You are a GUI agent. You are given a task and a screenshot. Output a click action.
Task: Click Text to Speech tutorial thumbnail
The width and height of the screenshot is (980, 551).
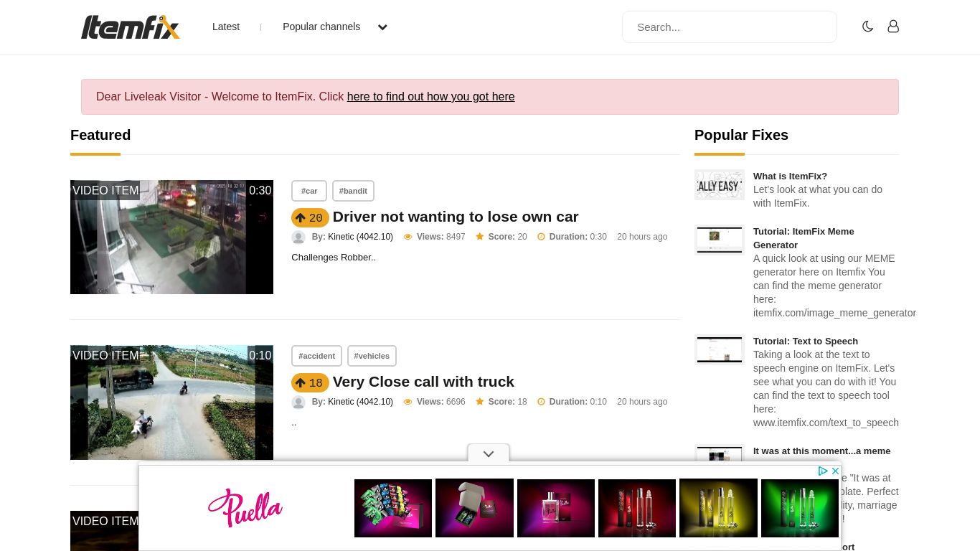point(720,349)
